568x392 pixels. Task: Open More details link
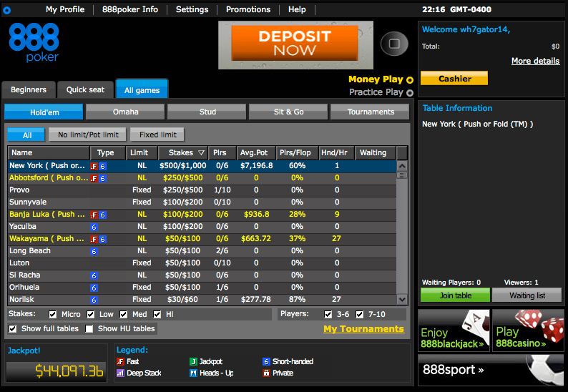tap(535, 61)
